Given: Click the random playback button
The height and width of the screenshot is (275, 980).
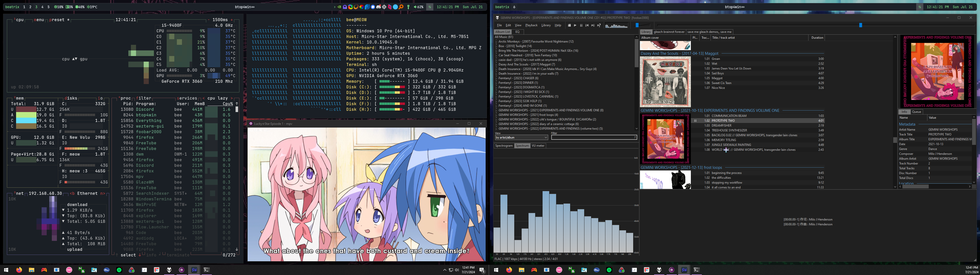Looking at the screenshot, I should click(599, 25).
